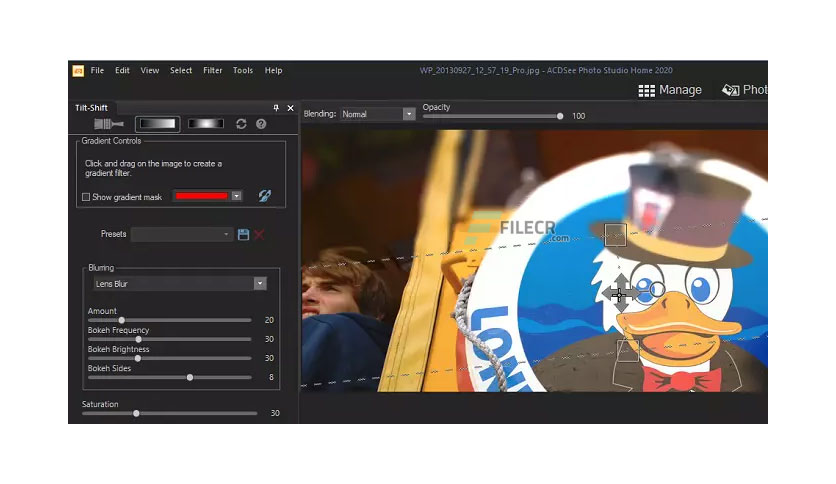The image size is (836, 484).
Task: Click the upper gradient handle square on image
Action: click(x=615, y=235)
